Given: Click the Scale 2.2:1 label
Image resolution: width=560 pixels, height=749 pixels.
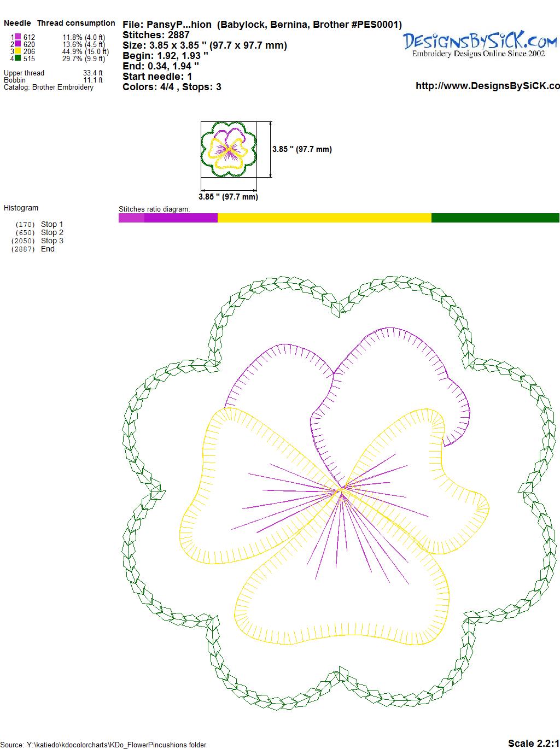Looking at the screenshot, I should 533,743.
